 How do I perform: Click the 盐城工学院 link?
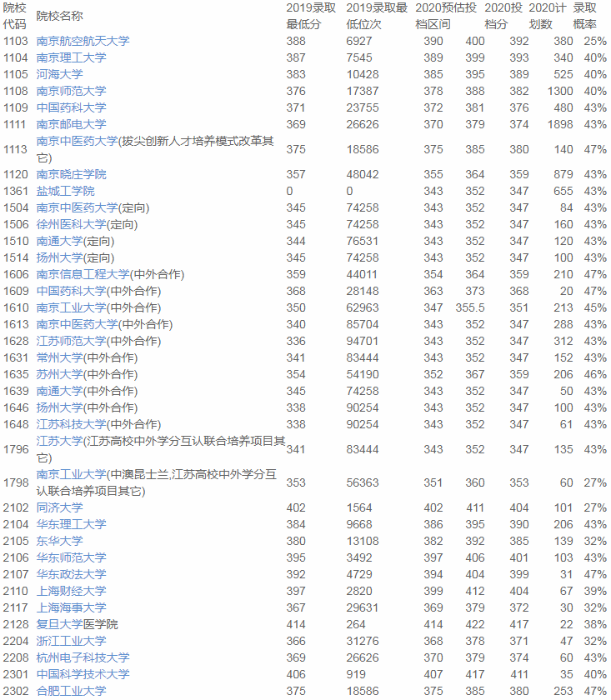(x=66, y=191)
